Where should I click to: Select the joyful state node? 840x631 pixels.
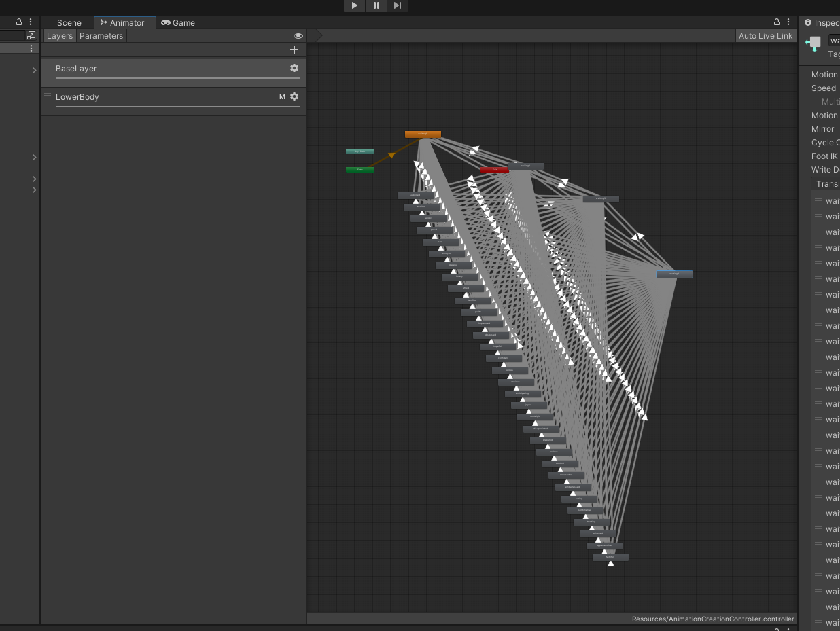click(528, 405)
